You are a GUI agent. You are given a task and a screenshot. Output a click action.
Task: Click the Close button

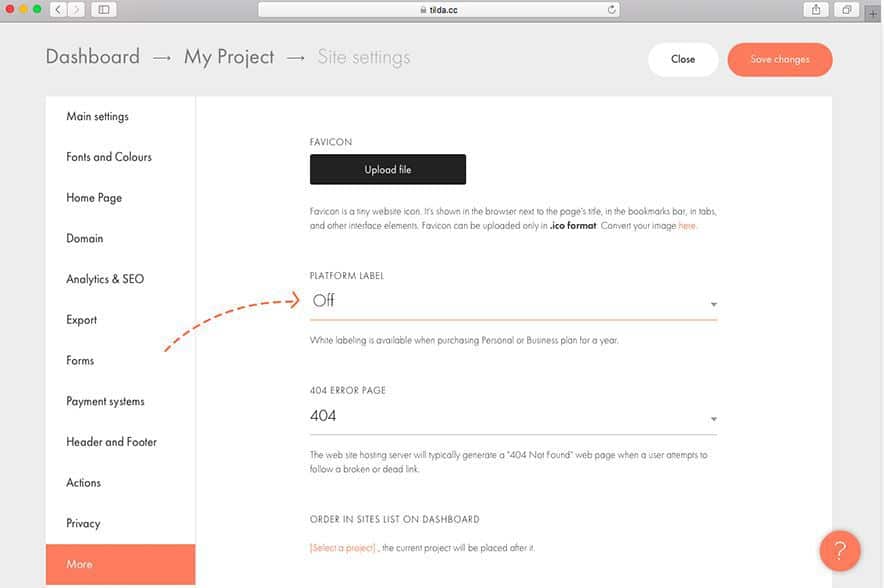[x=683, y=60]
